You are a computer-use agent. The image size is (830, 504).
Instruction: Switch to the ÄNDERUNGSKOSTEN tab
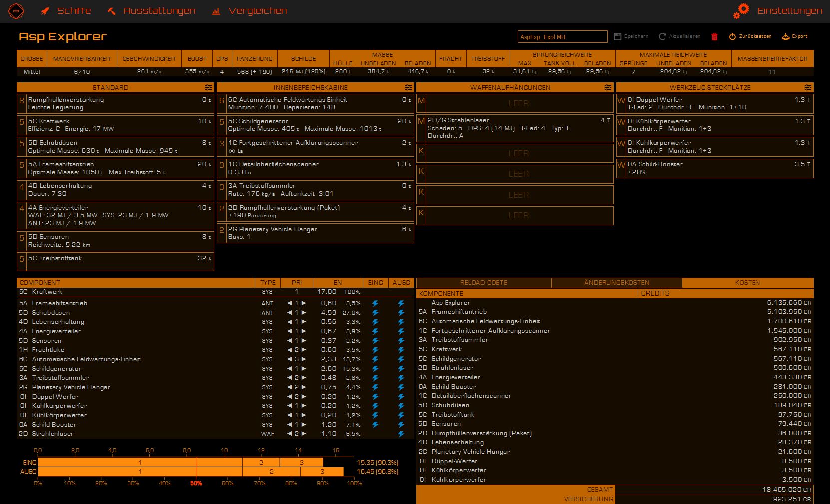(x=617, y=283)
